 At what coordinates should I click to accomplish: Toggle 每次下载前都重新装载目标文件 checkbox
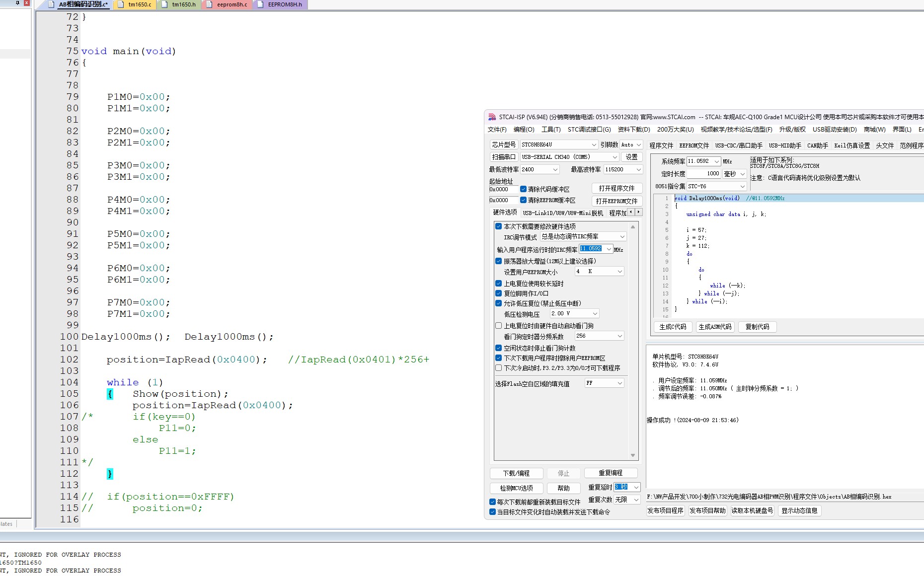point(492,502)
